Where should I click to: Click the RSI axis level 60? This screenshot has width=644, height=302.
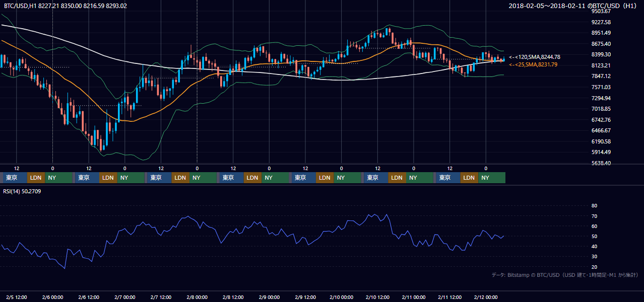pyautogui.click(x=594, y=226)
